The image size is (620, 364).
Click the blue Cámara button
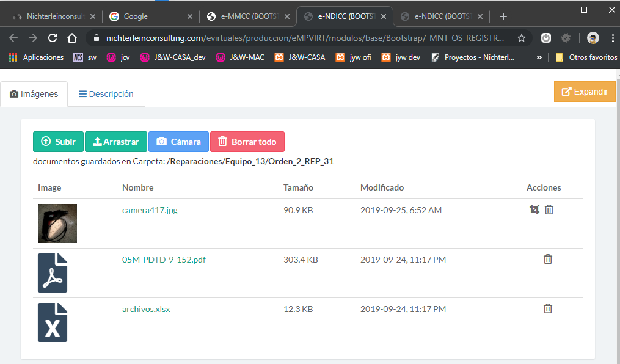point(178,142)
